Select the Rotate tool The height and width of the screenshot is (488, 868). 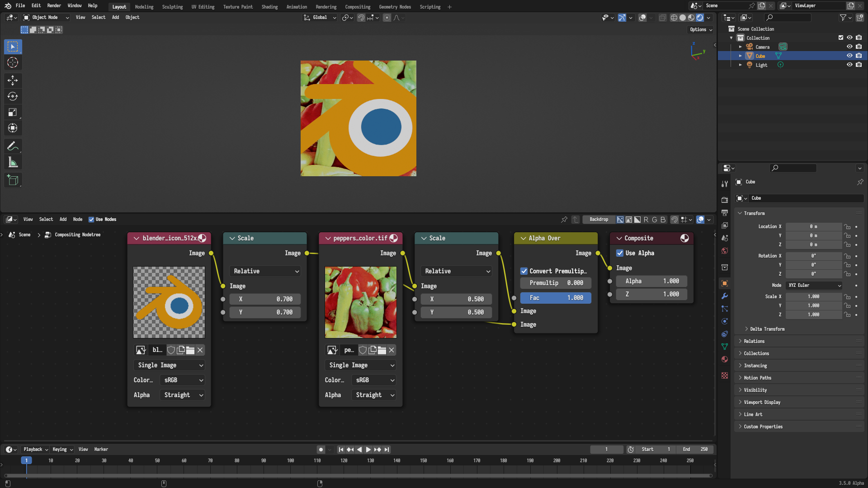coord(13,96)
